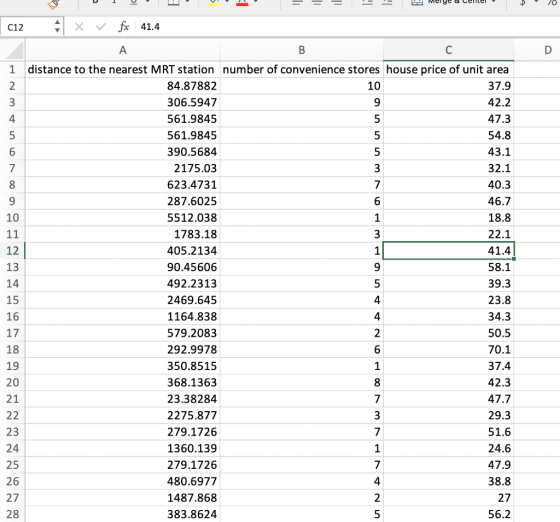The image size is (560, 522).
Task: Select column B header
Action: click(x=302, y=50)
